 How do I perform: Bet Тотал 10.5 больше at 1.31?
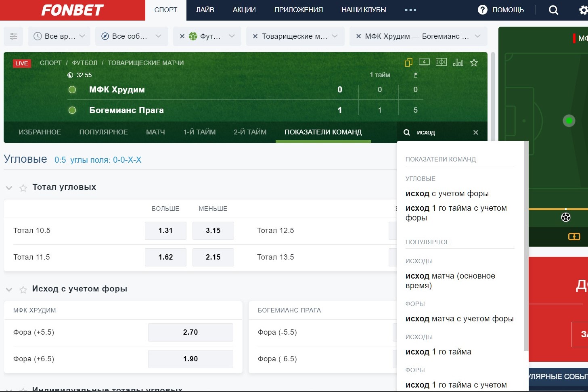[165, 231]
